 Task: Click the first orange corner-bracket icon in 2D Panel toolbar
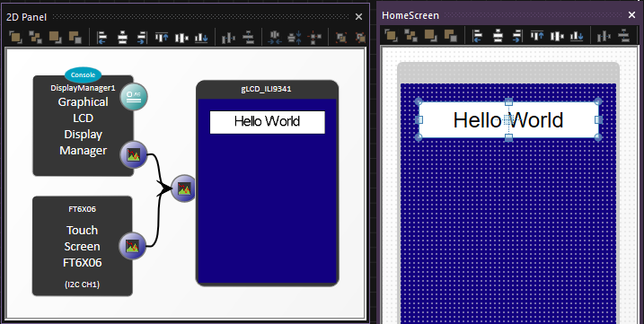(x=341, y=38)
